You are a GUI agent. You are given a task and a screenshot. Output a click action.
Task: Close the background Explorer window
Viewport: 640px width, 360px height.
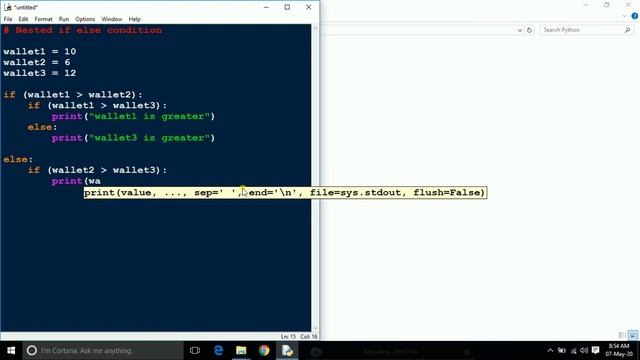628,5
